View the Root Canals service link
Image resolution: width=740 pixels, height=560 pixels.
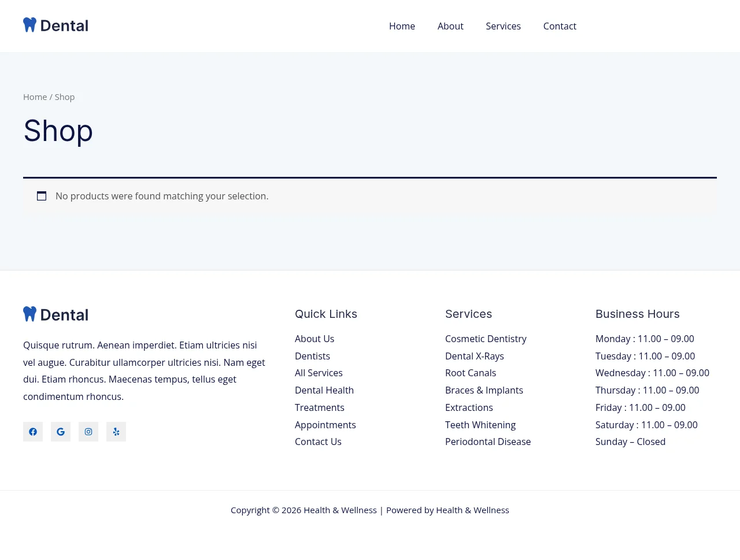(471, 373)
